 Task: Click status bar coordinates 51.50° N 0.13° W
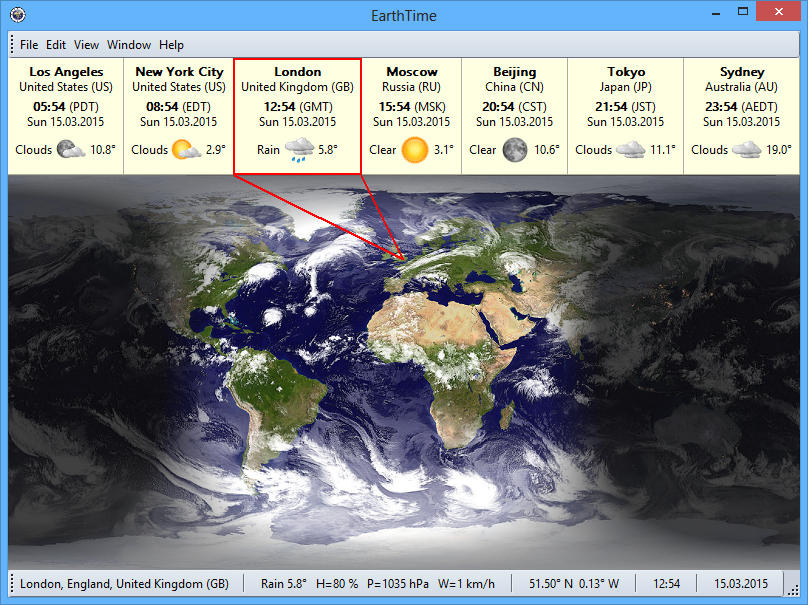tap(574, 584)
